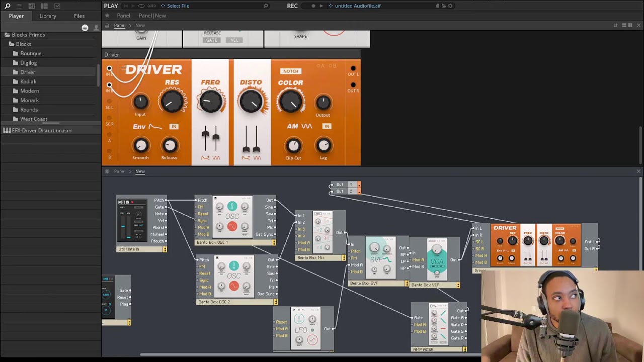644x362 pixels.
Task: Click the side pane layout icon
Action: (44, 6)
